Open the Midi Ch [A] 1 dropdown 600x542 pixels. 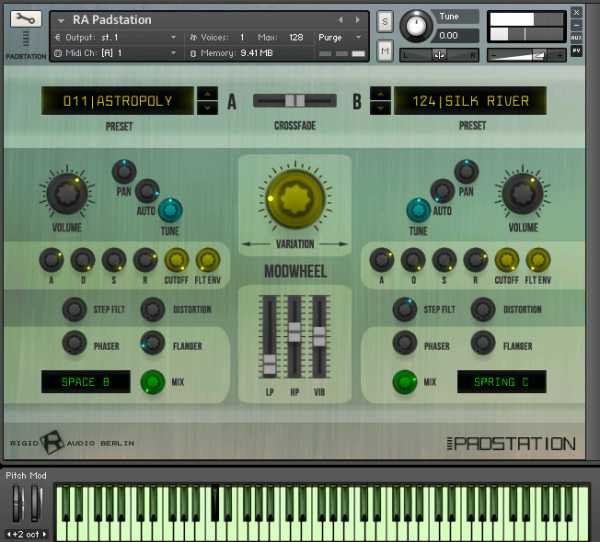[116, 53]
